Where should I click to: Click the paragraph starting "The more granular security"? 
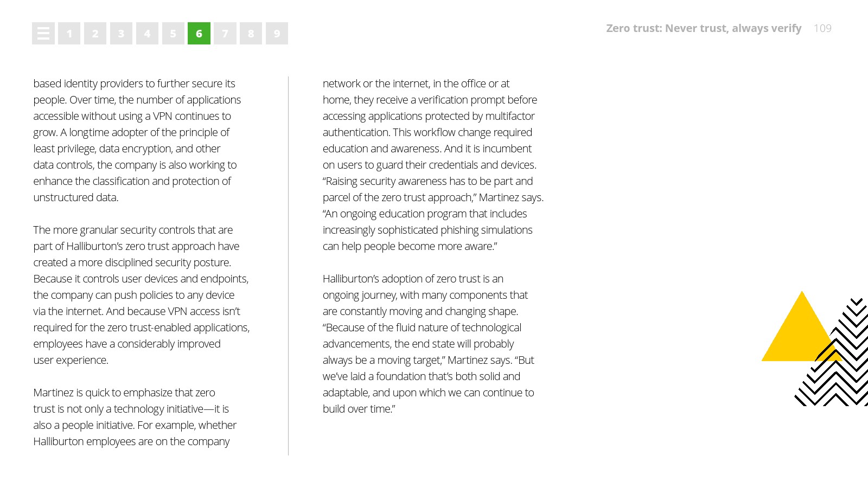tap(141, 295)
